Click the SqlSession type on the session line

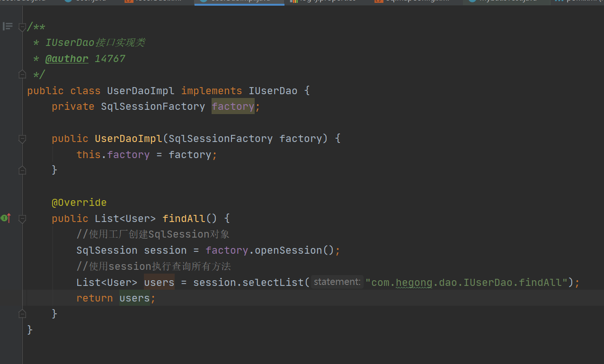click(x=107, y=250)
